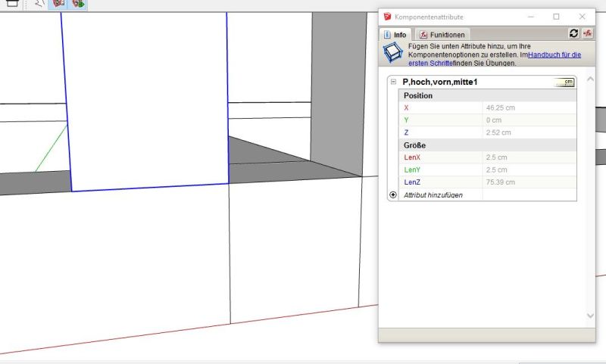
Task: Click the Component Attributes toolbar icon
Action: coord(78,4)
